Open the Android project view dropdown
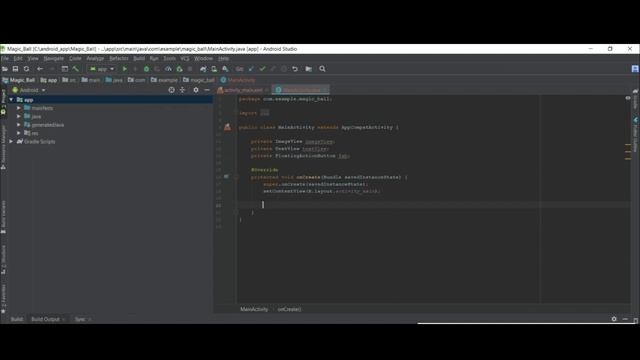The width and height of the screenshot is (640, 360). pos(29,90)
